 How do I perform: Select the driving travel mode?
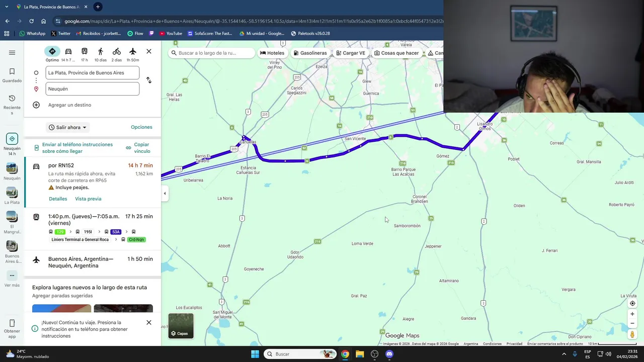click(68, 54)
